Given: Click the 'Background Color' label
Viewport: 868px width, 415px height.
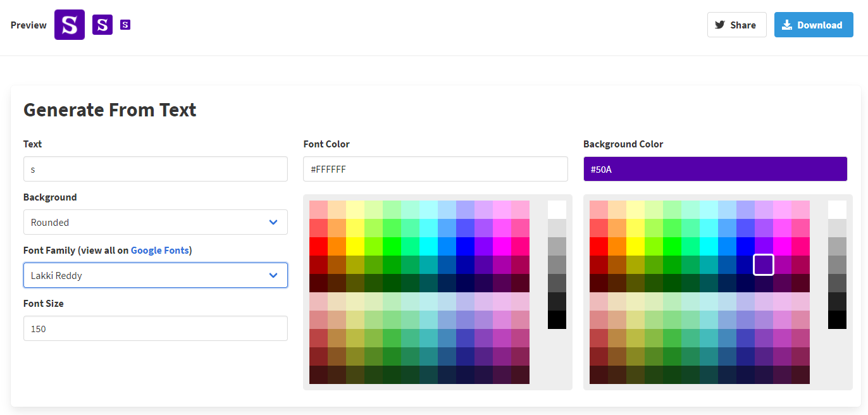Looking at the screenshot, I should [x=623, y=144].
